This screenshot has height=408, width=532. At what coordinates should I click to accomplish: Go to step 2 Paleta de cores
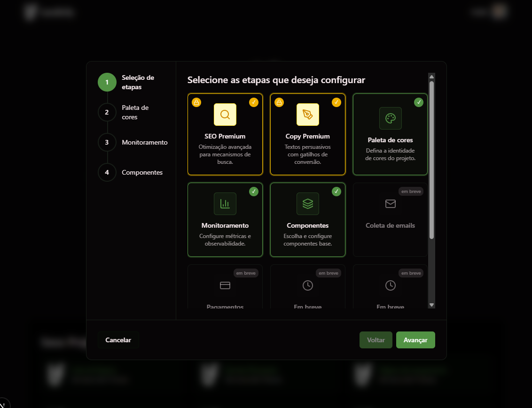click(107, 112)
